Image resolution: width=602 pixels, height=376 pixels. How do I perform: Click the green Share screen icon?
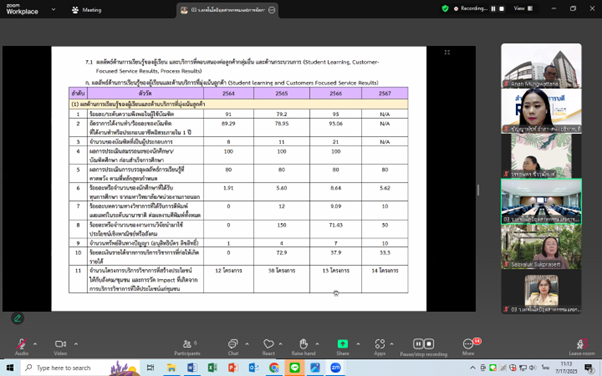(x=342, y=344)
